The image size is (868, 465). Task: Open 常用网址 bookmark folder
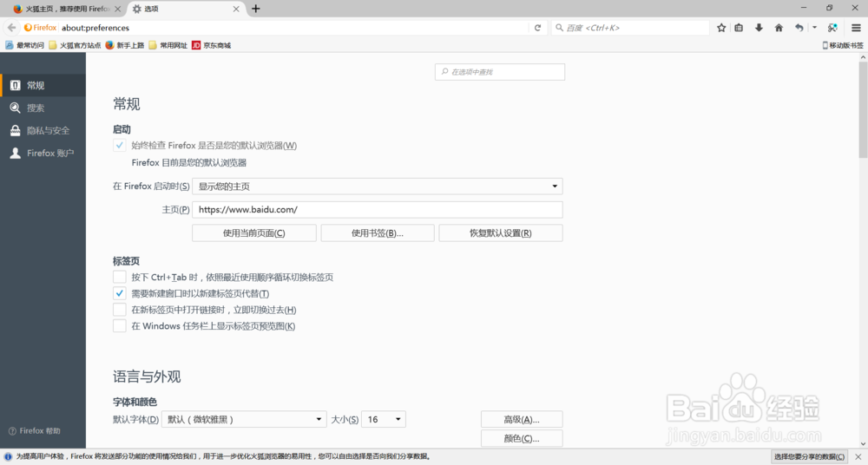pos(168,45)
